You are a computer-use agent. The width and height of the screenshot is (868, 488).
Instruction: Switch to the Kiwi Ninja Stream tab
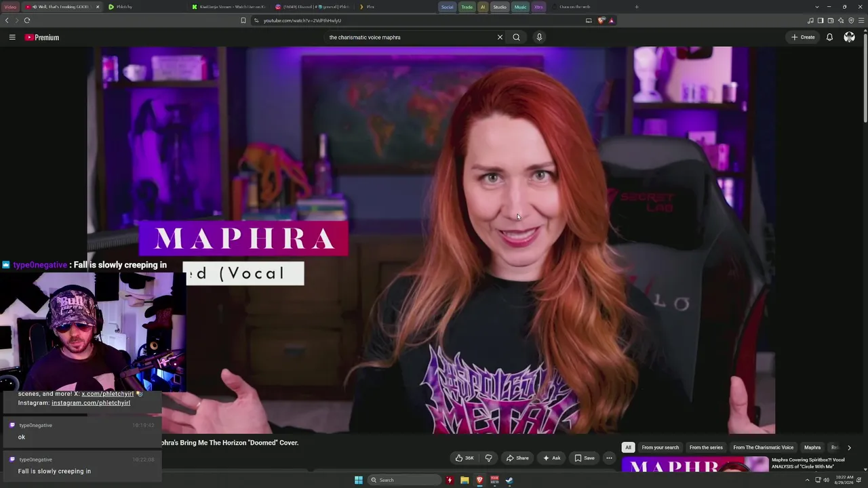coord(229,7)
